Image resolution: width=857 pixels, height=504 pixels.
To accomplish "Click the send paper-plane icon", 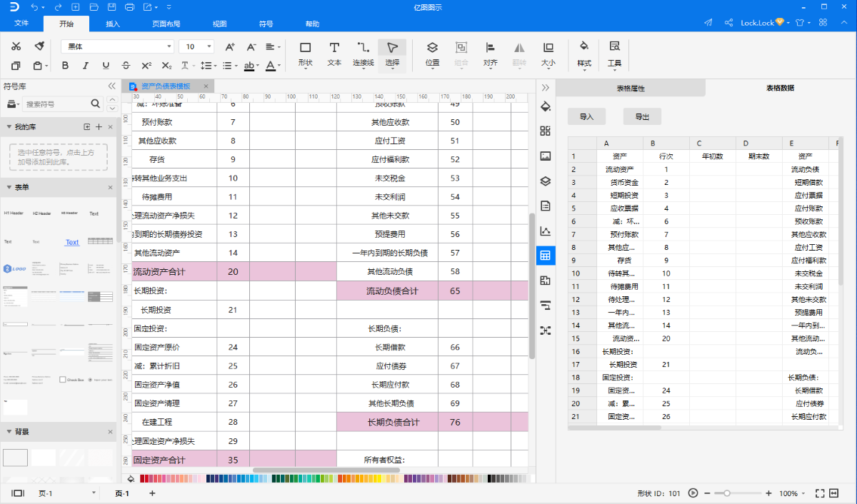I will tap(708, 23).
